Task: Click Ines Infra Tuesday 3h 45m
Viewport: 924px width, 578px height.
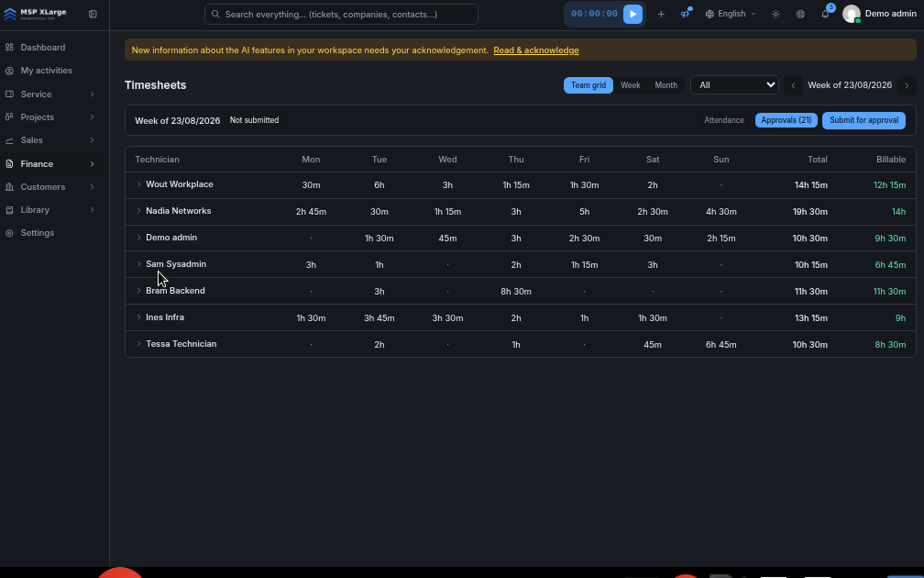Action: [379, 317]
